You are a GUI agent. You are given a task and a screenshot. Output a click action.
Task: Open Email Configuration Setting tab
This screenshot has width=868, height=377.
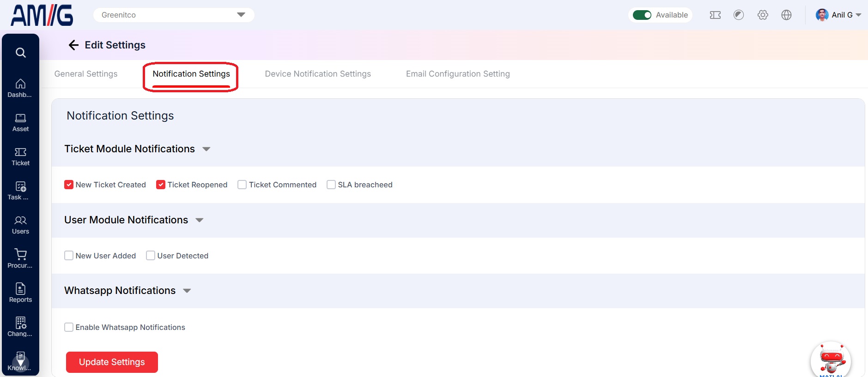pos(458,74)
